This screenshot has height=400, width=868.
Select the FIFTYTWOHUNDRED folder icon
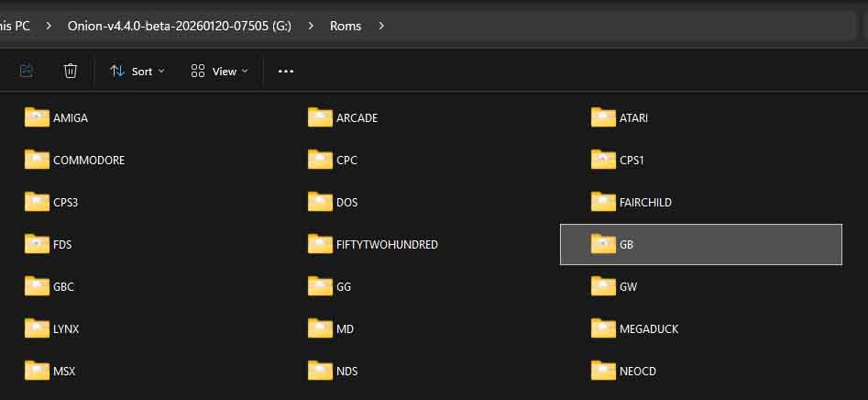321,244
